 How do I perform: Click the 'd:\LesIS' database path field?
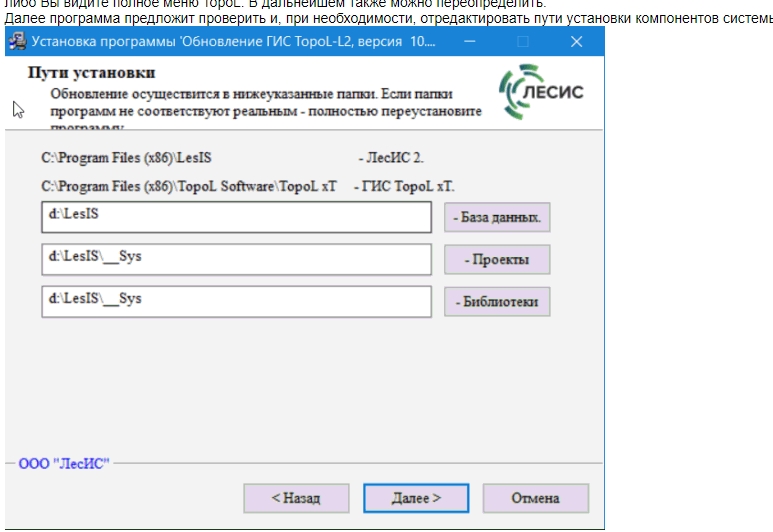click(x=237, y=217)
